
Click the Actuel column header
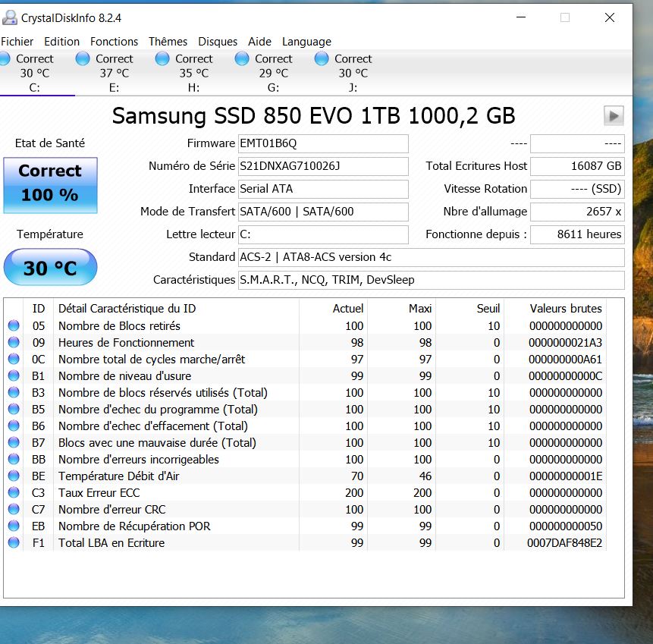(x=333, y=309)
